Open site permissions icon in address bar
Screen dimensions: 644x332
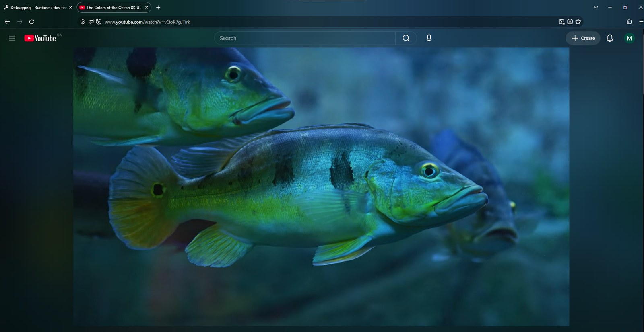click(92, 22)
